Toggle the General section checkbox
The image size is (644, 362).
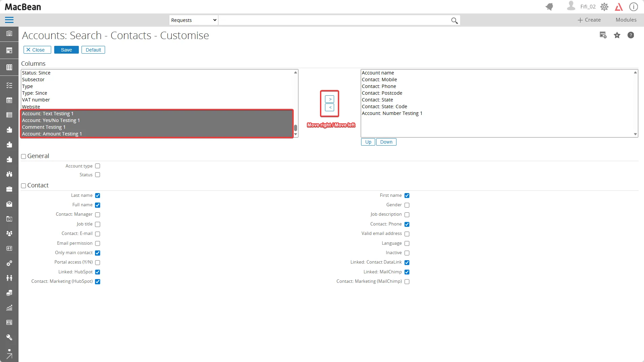tap(24, 156)
